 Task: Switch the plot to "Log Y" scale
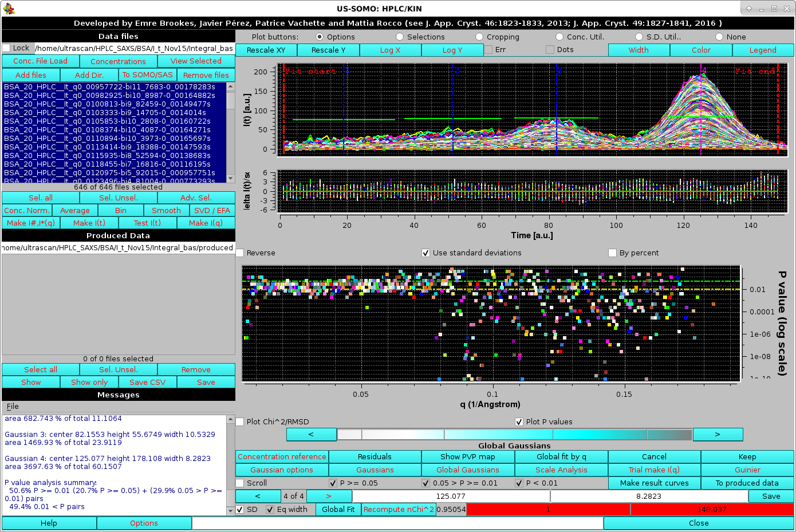click(452, 50)
